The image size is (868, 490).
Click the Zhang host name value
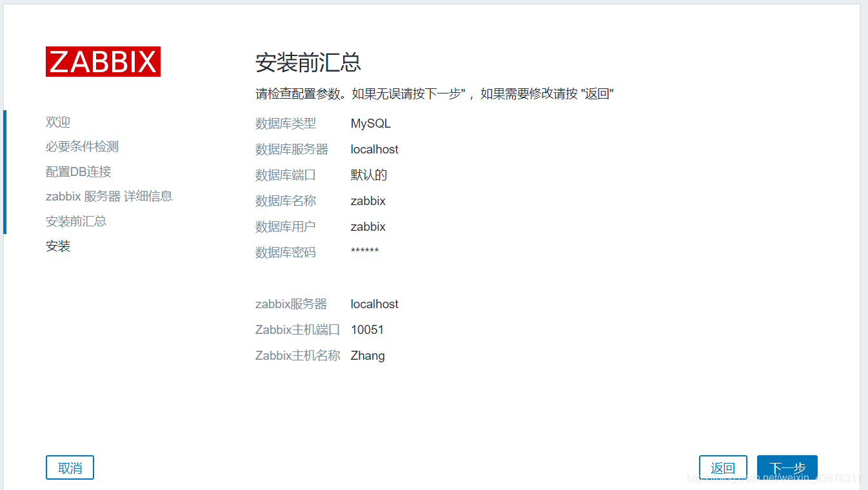(x=368, y=355)
